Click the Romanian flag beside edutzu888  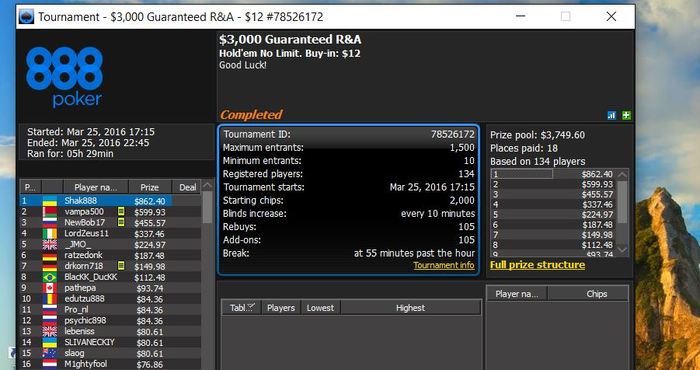click(x=50, y=299)
